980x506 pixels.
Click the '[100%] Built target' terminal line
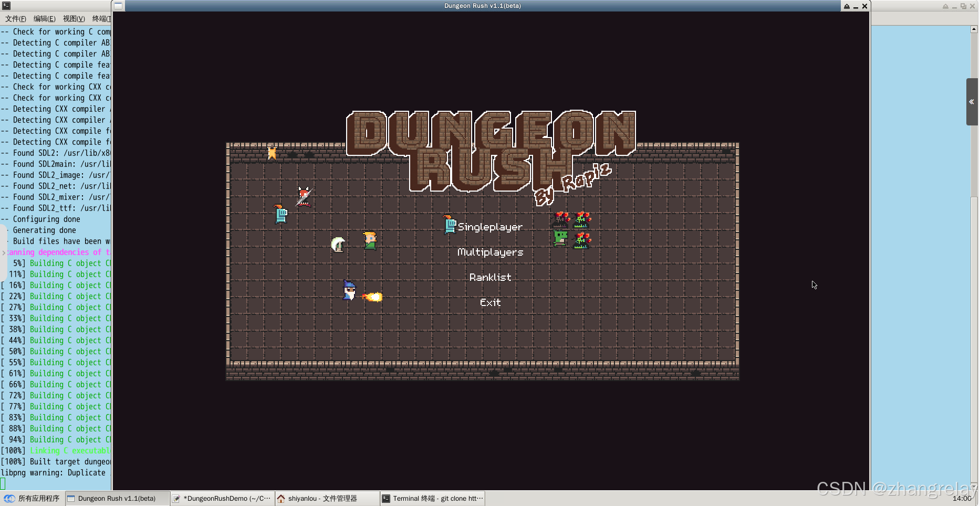pos(56,461)
